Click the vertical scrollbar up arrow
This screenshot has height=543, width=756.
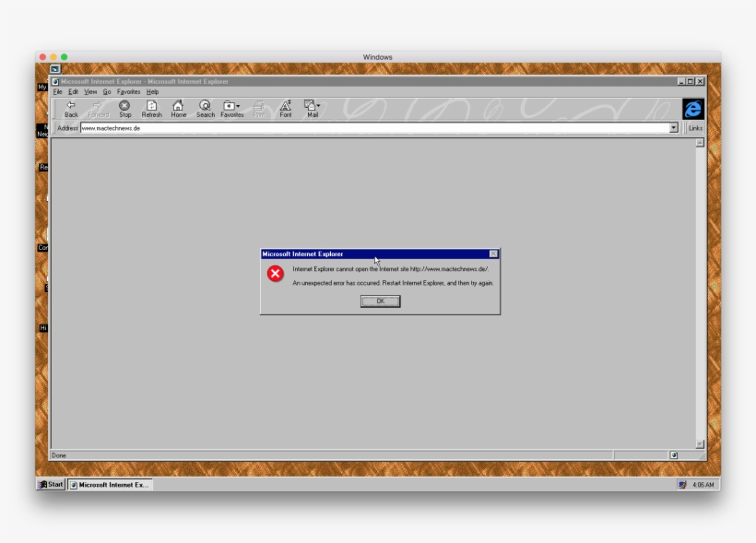(x=700, y=143)
